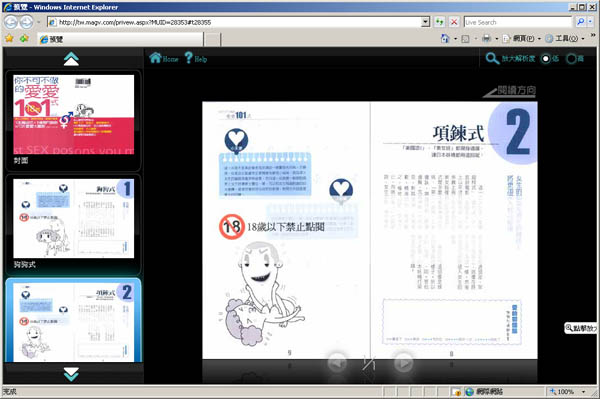
Task: Click the 完成 status bar text
Action: (10, 392)
